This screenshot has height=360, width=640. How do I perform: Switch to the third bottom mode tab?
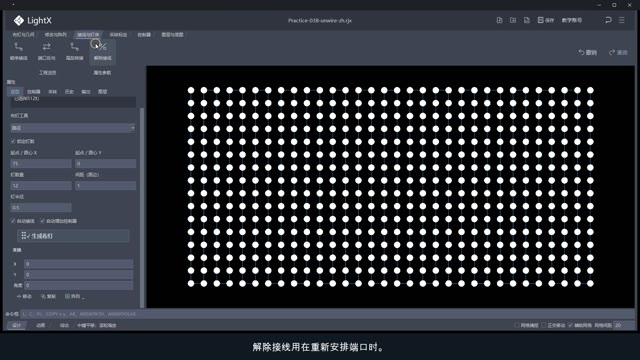(64, 325)
